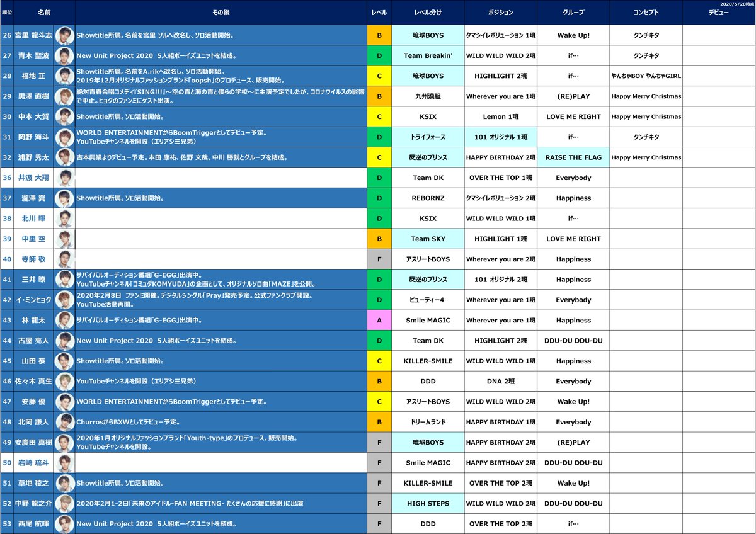The width and height of the screenshot is (756, 534).
Task: Select Wake Up! in row 26
Action: [x=573, y=35]
